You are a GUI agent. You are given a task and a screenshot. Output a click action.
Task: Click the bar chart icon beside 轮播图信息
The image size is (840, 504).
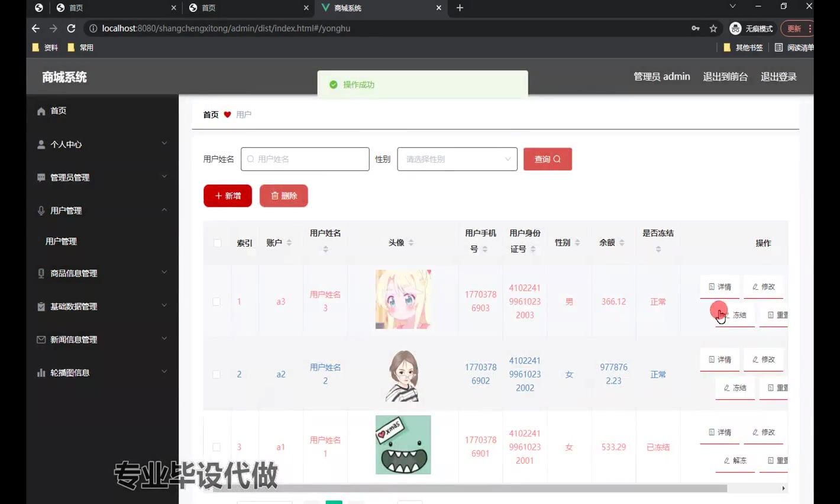tap(41, 373)
